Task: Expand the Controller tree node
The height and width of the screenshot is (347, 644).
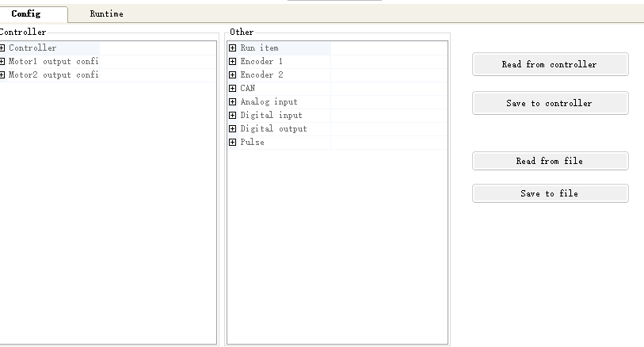Action: (2, 48)
